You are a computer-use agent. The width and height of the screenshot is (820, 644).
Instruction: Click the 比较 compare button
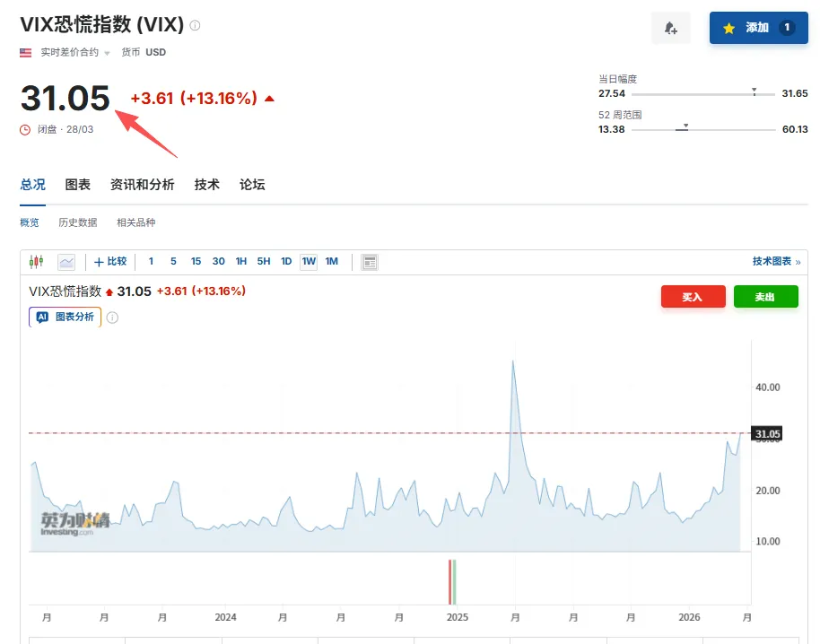(x=110, y=261)
